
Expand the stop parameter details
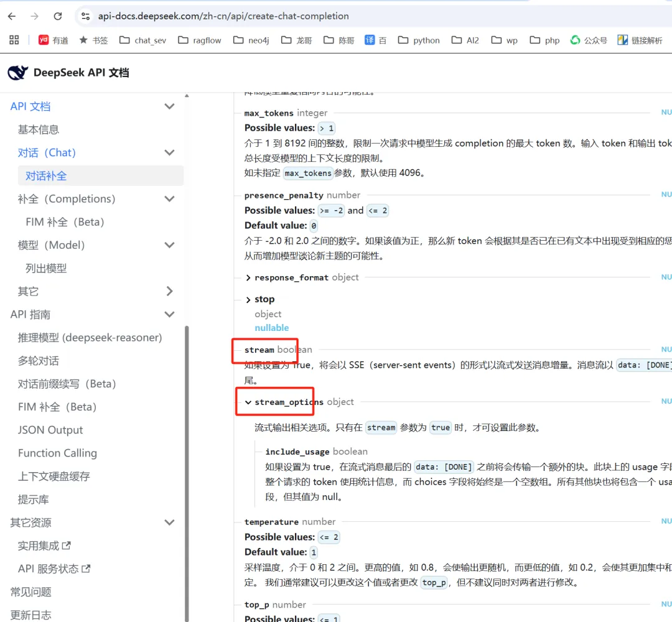pyautogui.click(x=248, y=300)
